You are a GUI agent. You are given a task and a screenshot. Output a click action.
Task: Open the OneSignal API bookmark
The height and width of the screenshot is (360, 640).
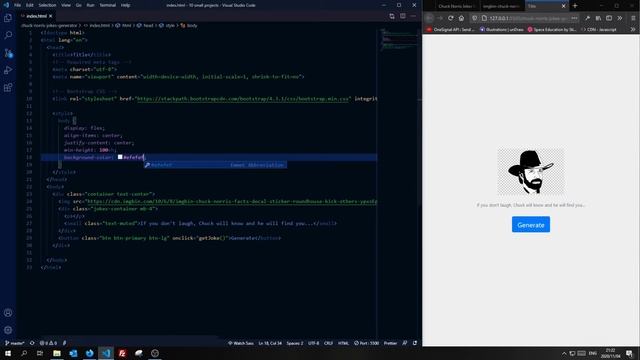(x=451, y=29)
